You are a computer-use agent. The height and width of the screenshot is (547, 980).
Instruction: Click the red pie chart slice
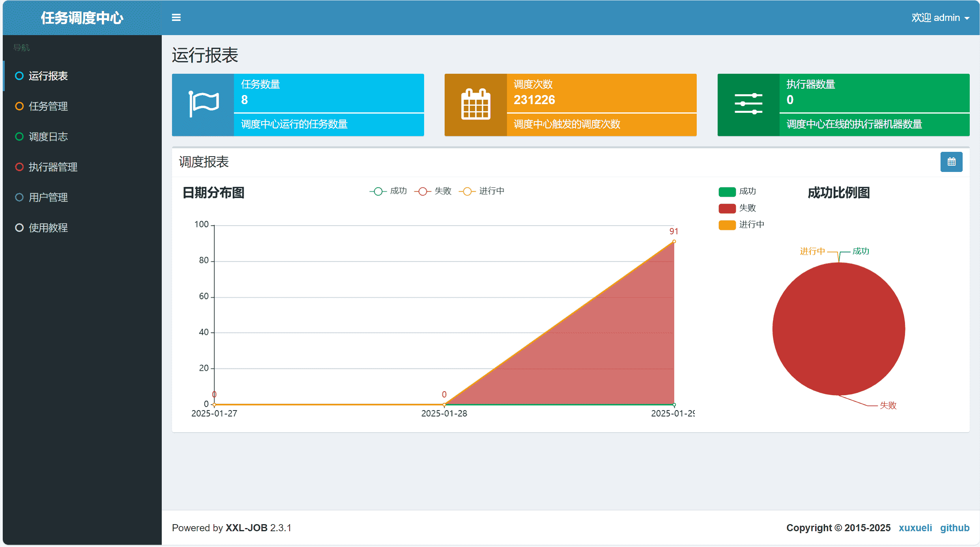tap(838, 329)
